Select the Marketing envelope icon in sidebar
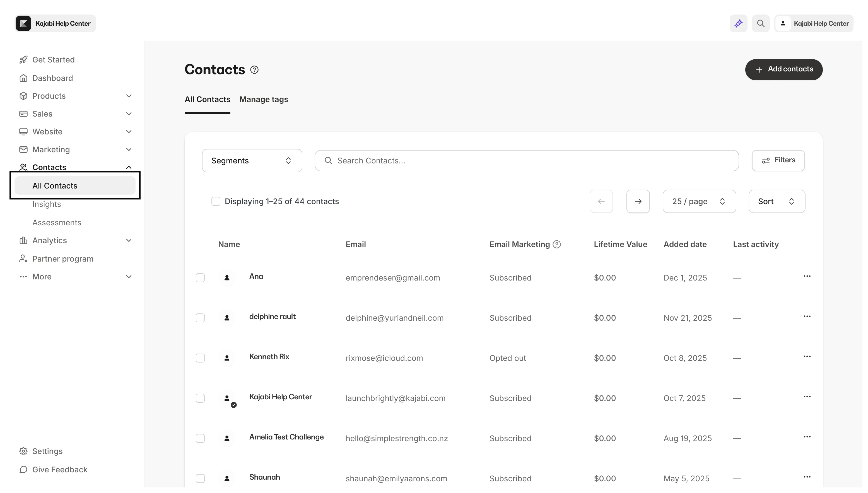Image resolution: width=868 pixels, height=493 pixels. pyautogui.click(x=23, y=149)
